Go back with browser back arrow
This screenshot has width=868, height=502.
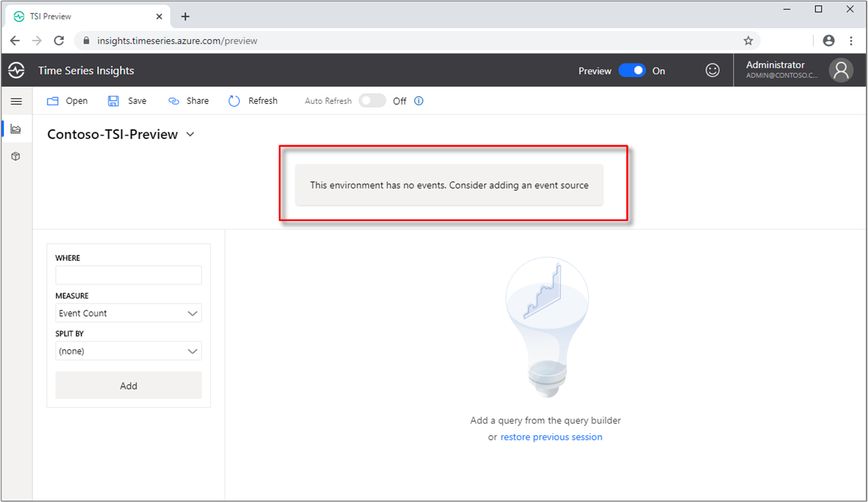pos(15,41)
